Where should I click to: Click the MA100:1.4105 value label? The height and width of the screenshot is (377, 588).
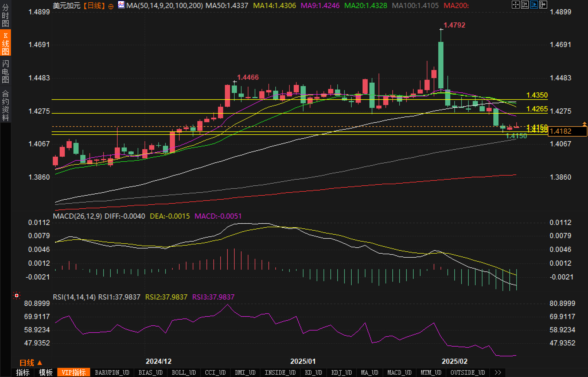coord(415,5)
